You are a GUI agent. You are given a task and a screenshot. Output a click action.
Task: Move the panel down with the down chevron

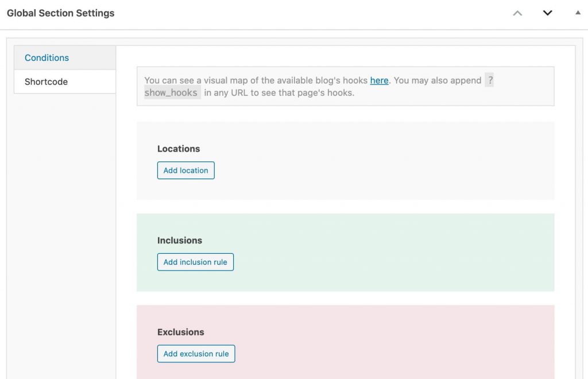click(x=547, y=13)
